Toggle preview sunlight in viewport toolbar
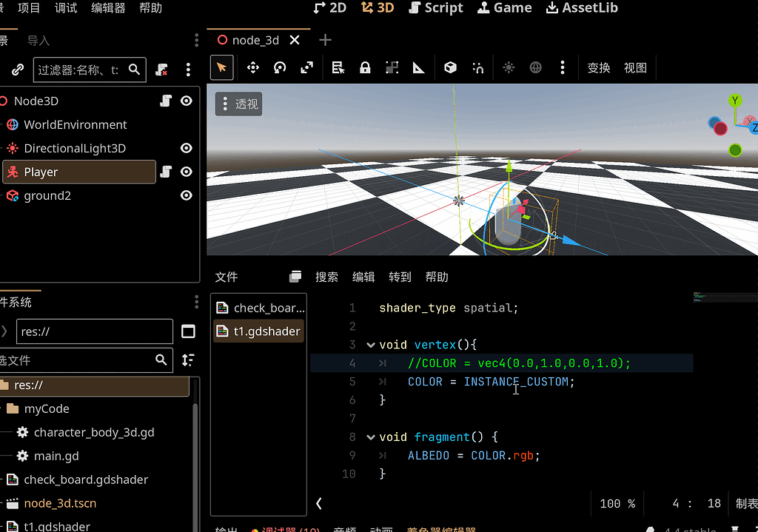Viewport: 758px width, 532px height. click(x=509, y=68)
